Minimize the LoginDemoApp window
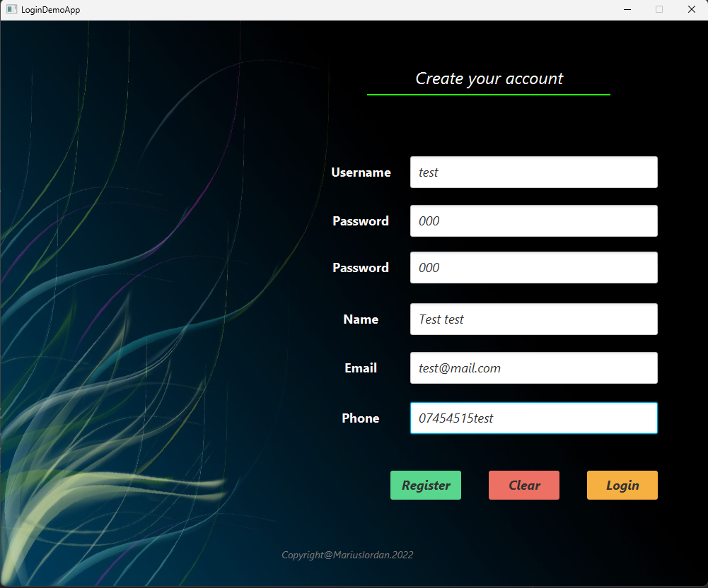This screenshot has width=708, height=588. pos(627,9)
